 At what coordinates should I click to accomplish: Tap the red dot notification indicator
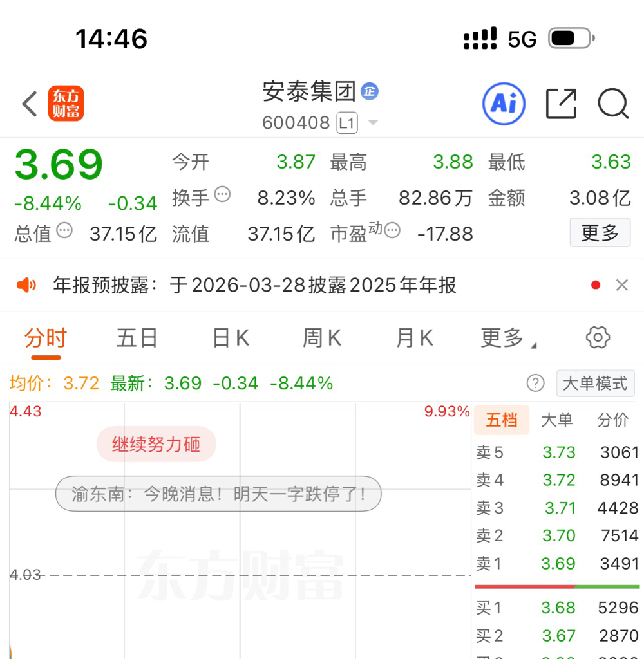pyautogui.click(x=596, y=285)
